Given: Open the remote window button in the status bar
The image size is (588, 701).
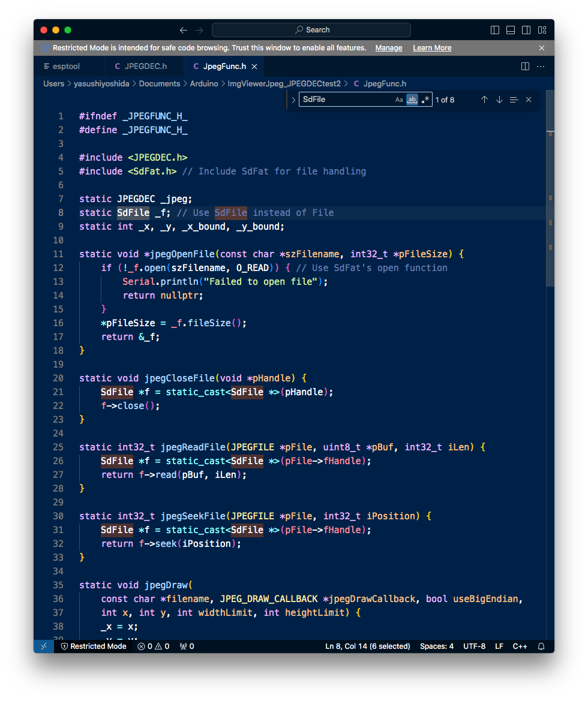Looking at the screenshot, I should point(44,646).
